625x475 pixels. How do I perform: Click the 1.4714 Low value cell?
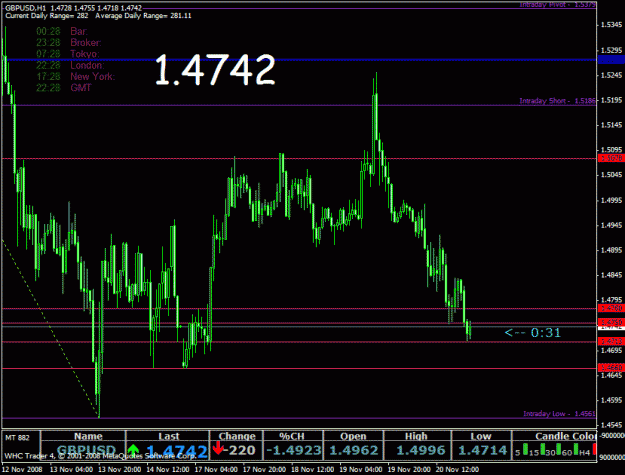(483, 450)
